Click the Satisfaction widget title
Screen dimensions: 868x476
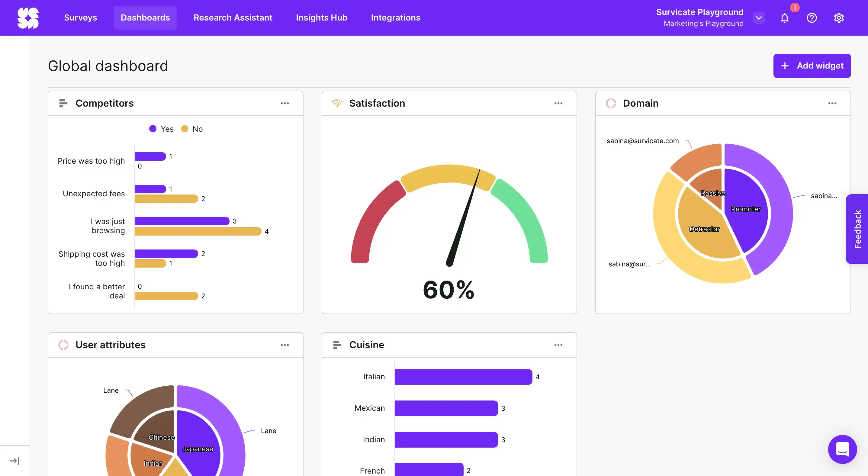[377, 103]
